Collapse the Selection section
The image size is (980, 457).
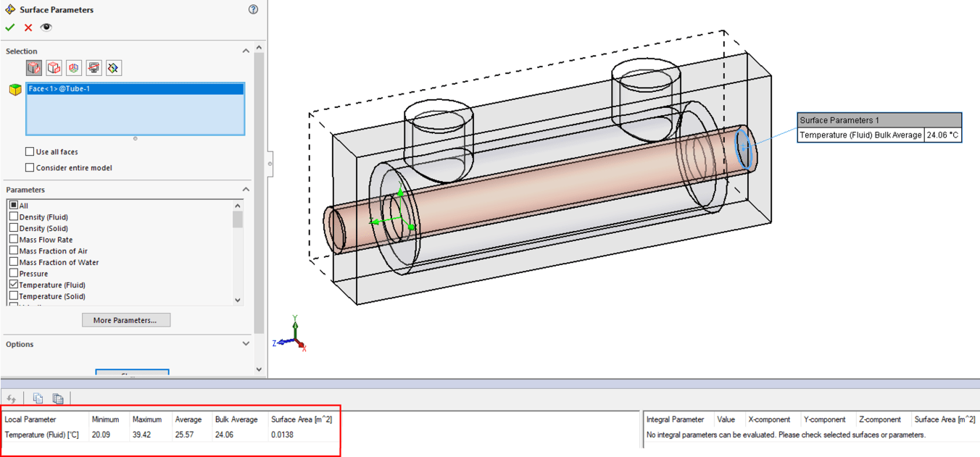246,51
